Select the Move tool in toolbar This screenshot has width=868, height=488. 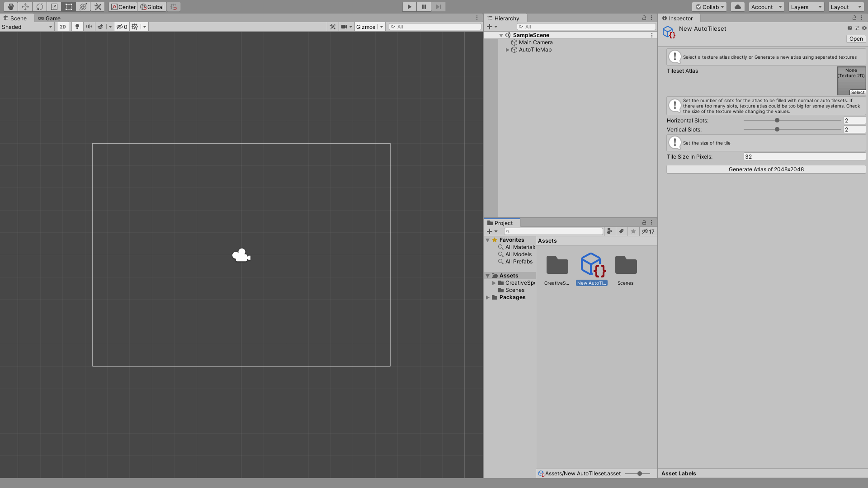pyautogui.click(x=24, y=7)
